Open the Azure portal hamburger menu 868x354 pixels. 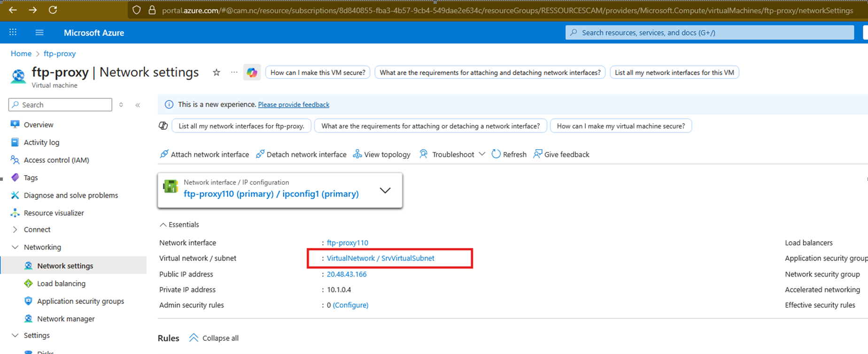39,32
